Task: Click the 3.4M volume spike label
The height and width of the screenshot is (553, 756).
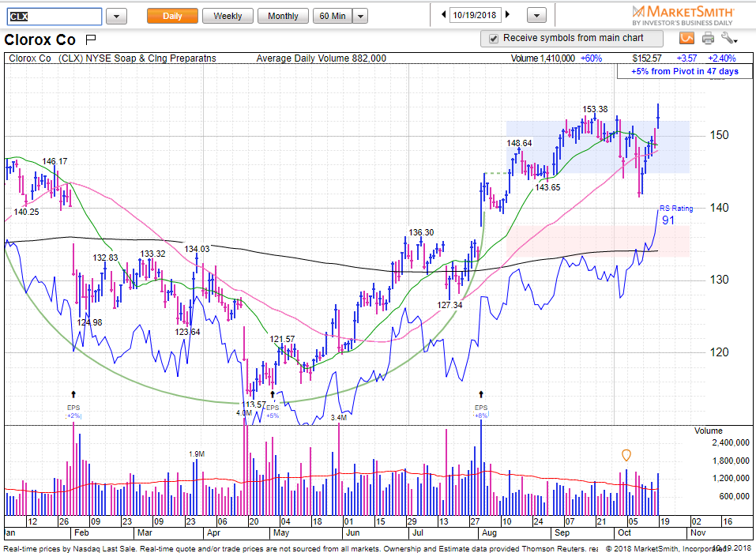Action: pyautogui.click(x=338, y=418)
